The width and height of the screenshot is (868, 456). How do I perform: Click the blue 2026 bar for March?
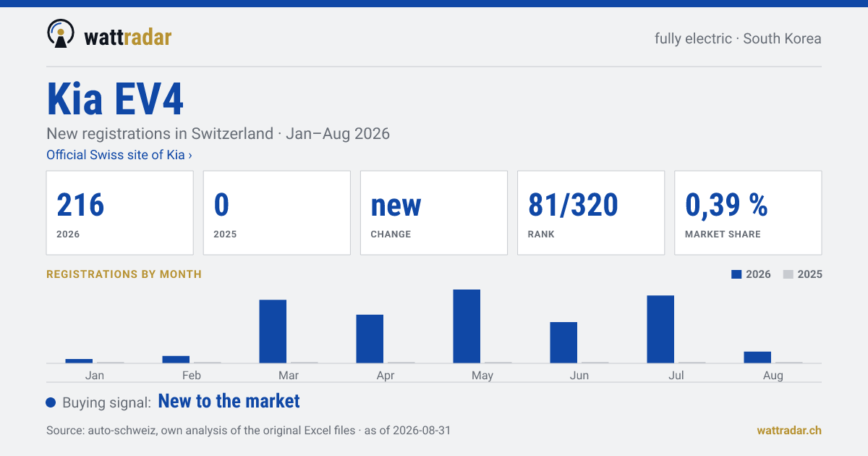pos(273,332)
